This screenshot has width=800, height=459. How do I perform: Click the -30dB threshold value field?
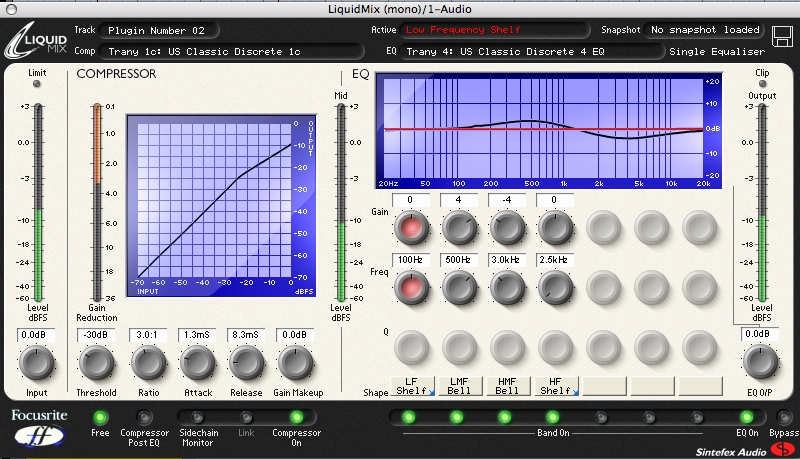click(96, 335)
